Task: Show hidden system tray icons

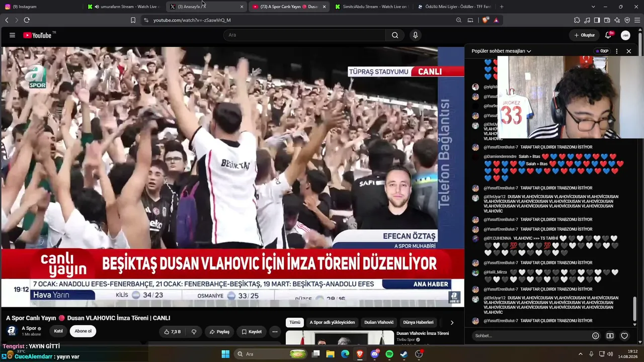Action: (580, 354)
